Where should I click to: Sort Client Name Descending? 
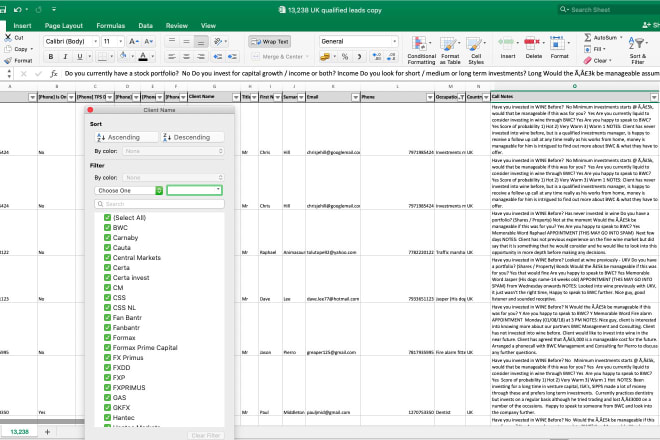pyautogui.click(x=192, y=137)
